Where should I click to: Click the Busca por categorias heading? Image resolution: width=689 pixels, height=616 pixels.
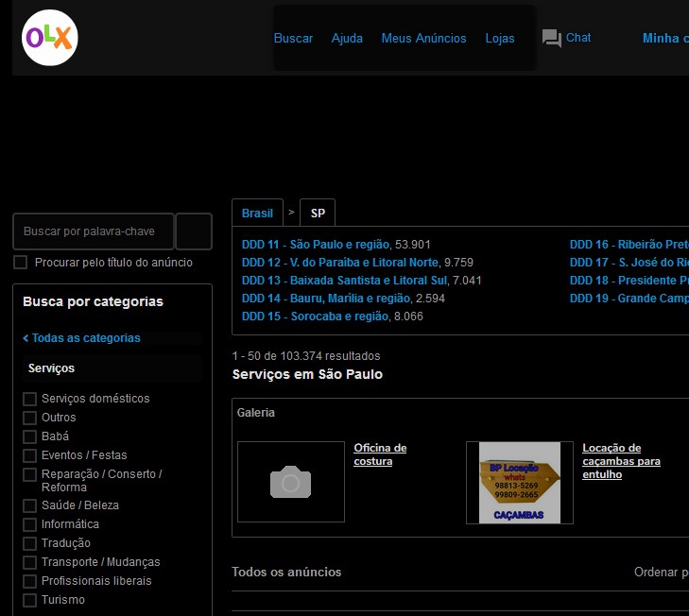(93, 301)
